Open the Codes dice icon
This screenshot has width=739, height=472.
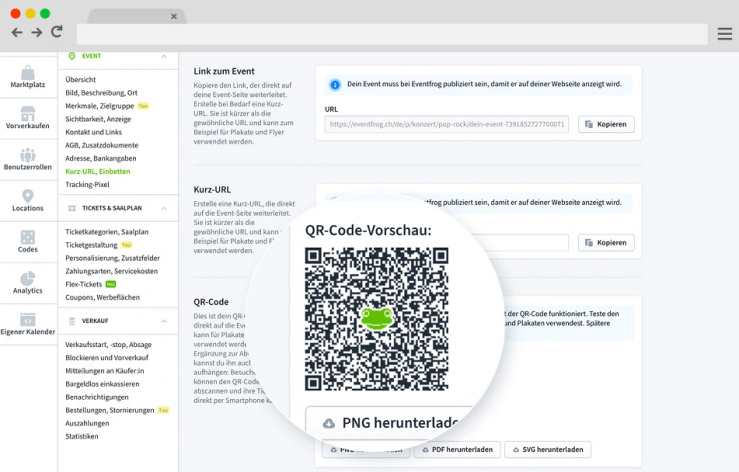[x=28, y=238]
